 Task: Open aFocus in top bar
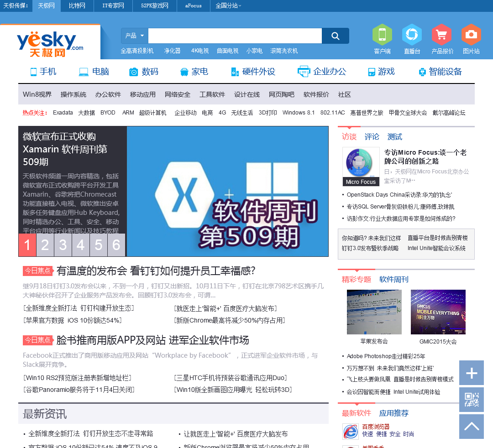pos(194,5)
